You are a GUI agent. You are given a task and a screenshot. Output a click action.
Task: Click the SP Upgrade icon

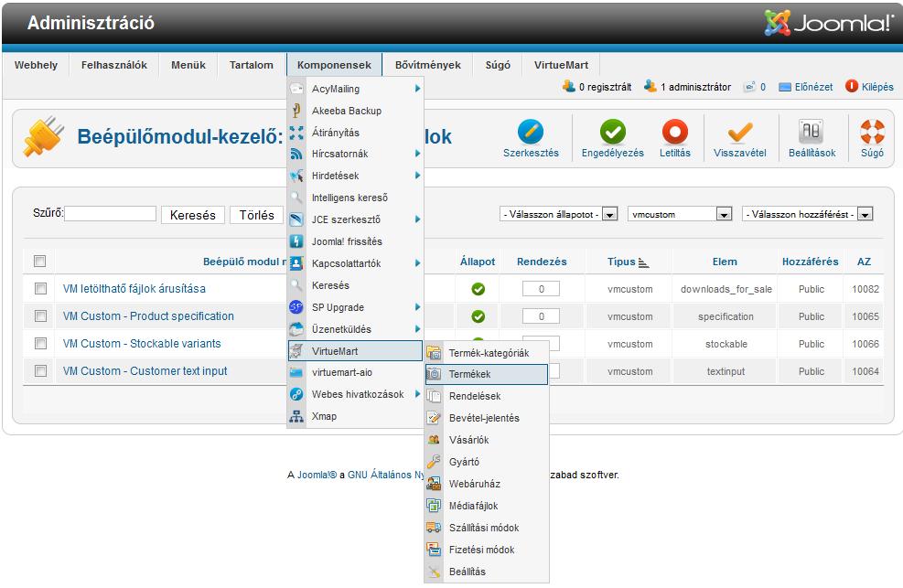[x=296, y=307]
